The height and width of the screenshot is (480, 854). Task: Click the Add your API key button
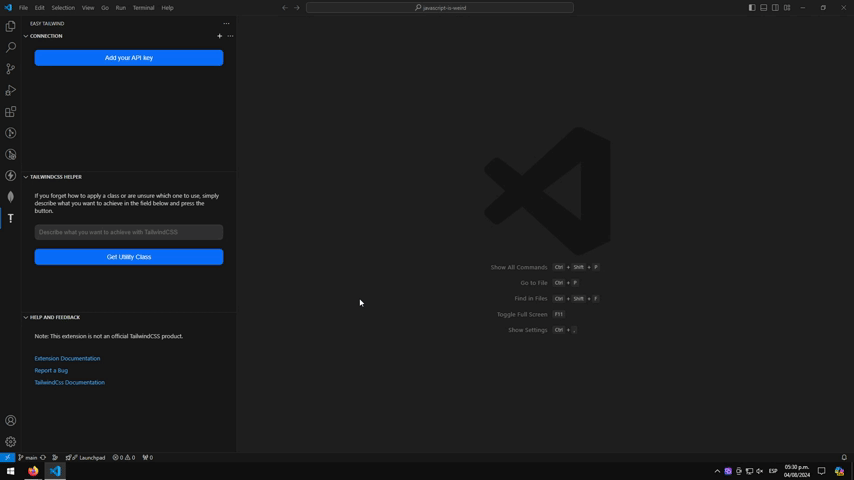[x=129, y=58]
